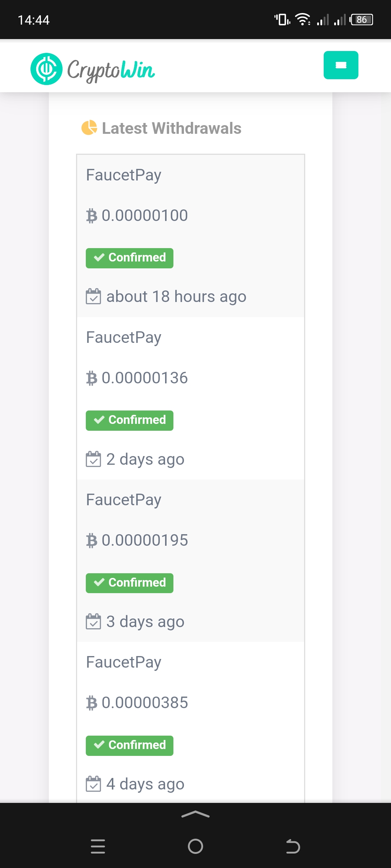Tap the CryptoWin coin logo icon
The width and height of the screenshot is (391, 868).
pos(46,69)
